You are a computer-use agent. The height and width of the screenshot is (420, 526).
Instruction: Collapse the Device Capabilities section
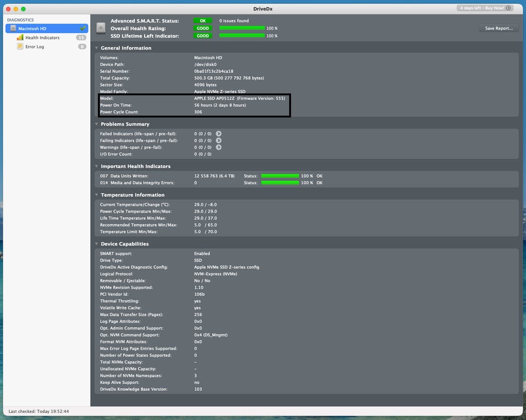point(97,244)
